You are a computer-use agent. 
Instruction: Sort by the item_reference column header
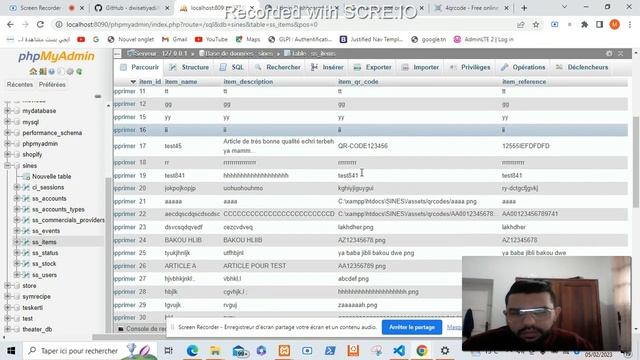(524, 82)
